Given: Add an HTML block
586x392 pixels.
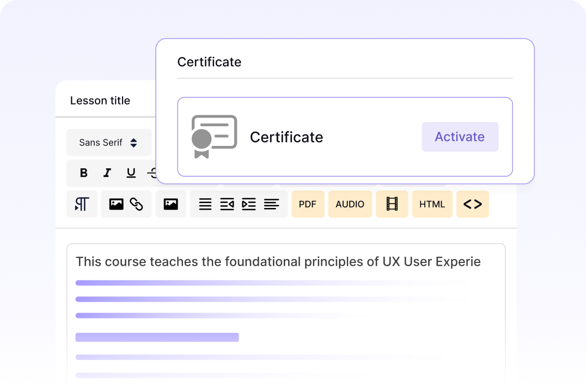Looking at the screenshot, I should [432, 204].
